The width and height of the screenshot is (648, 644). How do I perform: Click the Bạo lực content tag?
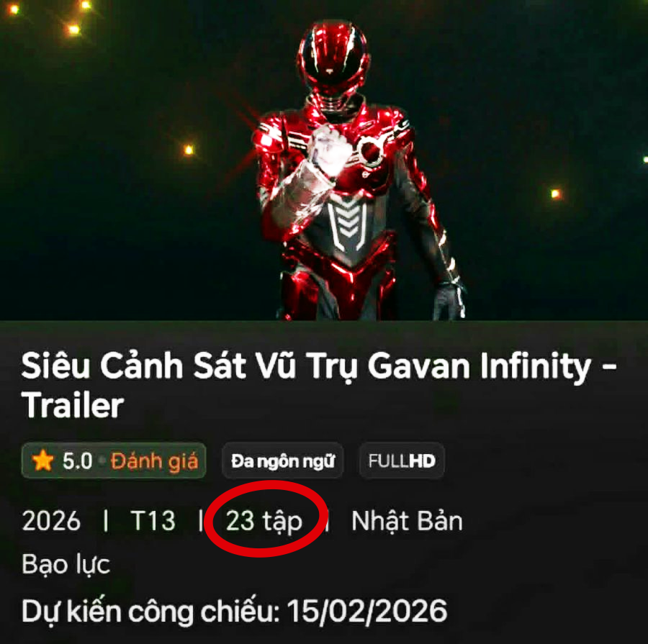66,564
